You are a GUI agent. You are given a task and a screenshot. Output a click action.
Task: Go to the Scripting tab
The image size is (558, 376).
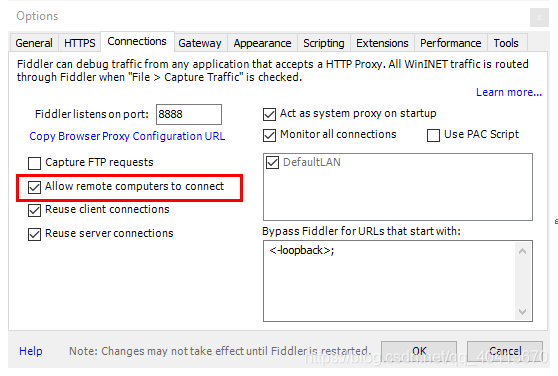coord(324,43)
